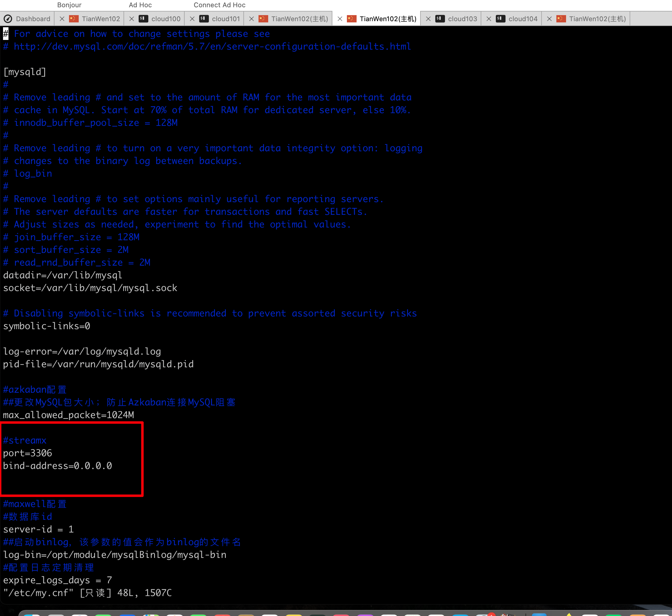672x616 pixels.
Task: Click the flag icon on the active TianWen102(主机) tab
Action: 351,19
